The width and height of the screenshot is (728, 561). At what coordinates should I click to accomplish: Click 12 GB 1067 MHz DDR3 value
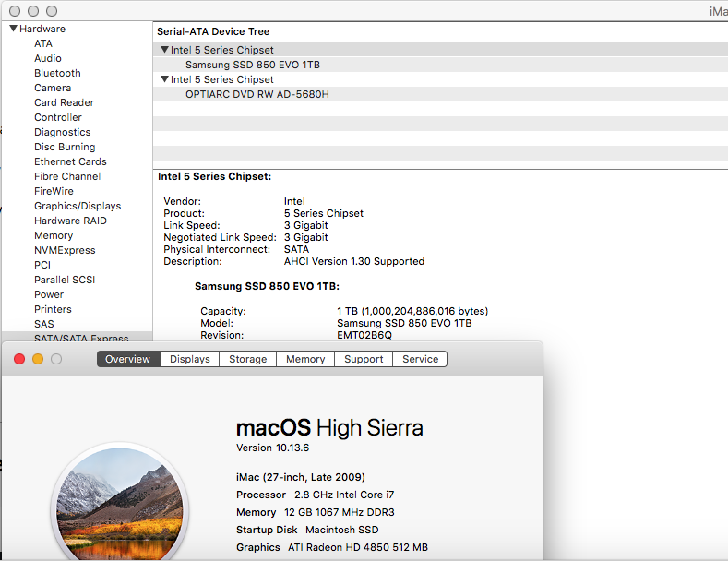coord(340,512)
